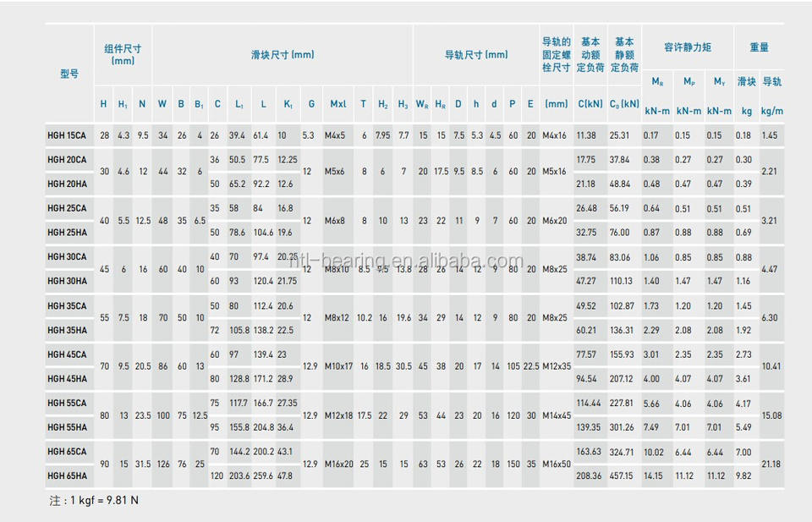Screen dimensions: 812x522
Task: Select bolt size M5x16
Action: point(555,172)
